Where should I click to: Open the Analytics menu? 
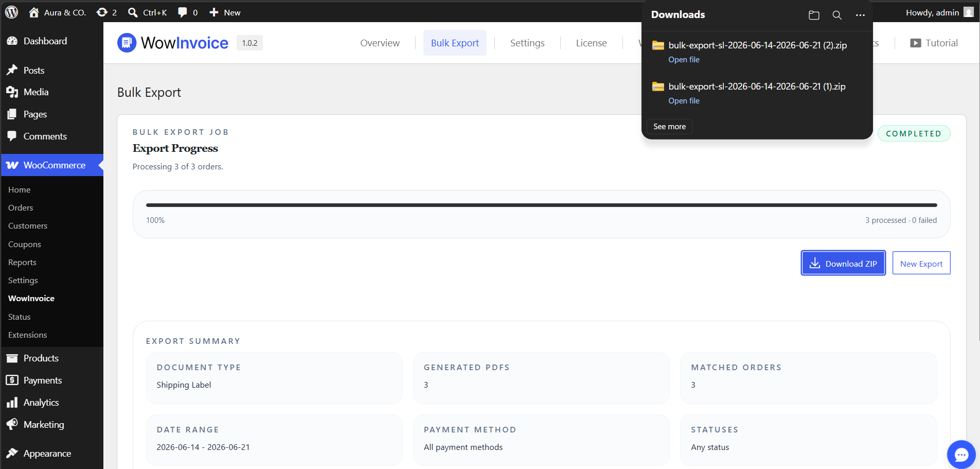[52, 403]
